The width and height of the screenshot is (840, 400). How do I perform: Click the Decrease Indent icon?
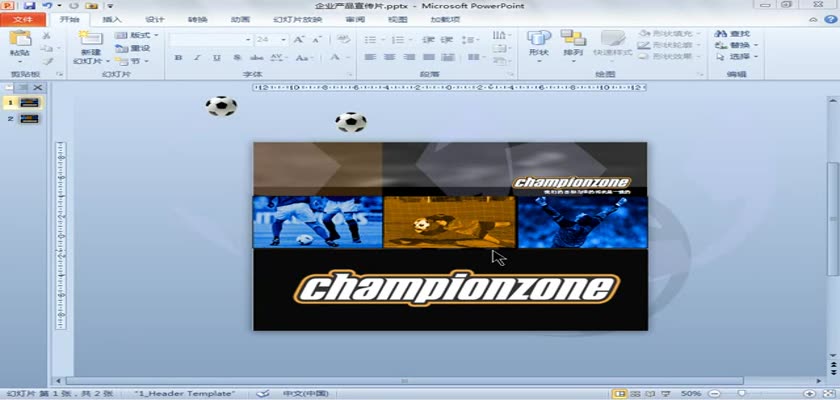pos(428,40)
